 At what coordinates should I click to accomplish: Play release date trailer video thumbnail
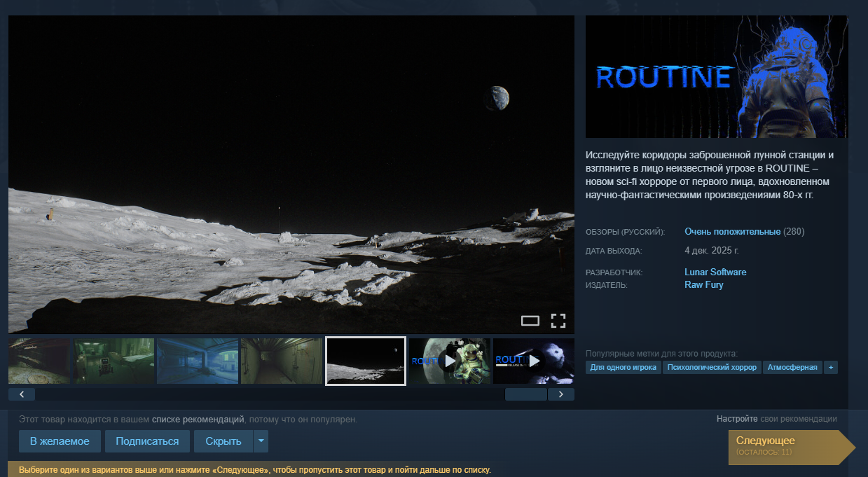point(534,361)
